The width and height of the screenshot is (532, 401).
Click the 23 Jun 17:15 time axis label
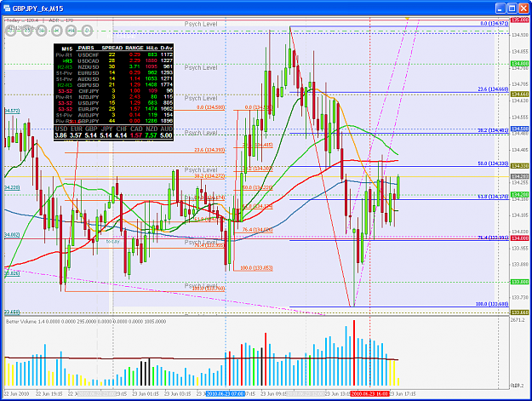(x=403, y=394)
